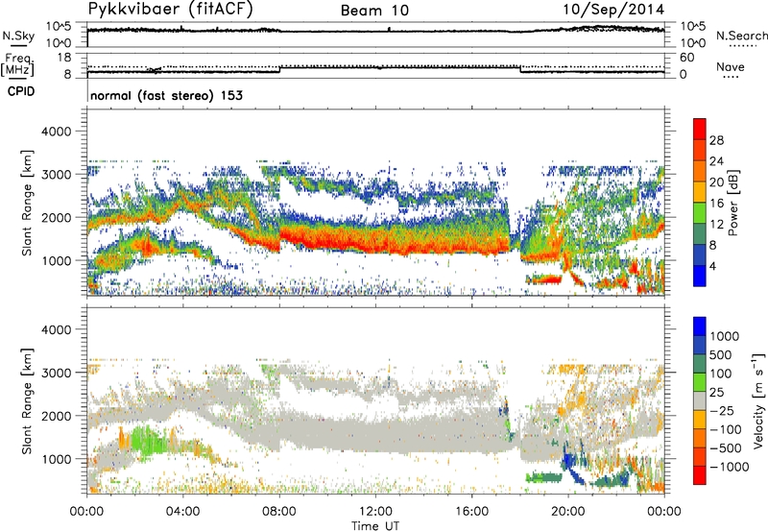Click the Nave legend label
This screenshot has height=532, width=768.
click(731, 66)
